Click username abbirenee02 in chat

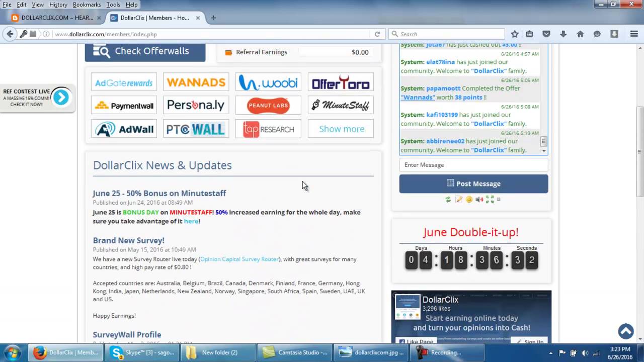(445, 141)
